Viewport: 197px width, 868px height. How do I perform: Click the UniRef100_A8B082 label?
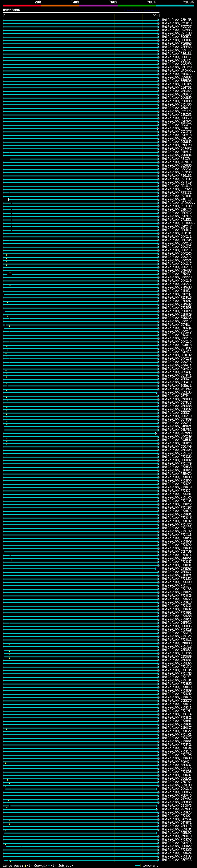176,460
